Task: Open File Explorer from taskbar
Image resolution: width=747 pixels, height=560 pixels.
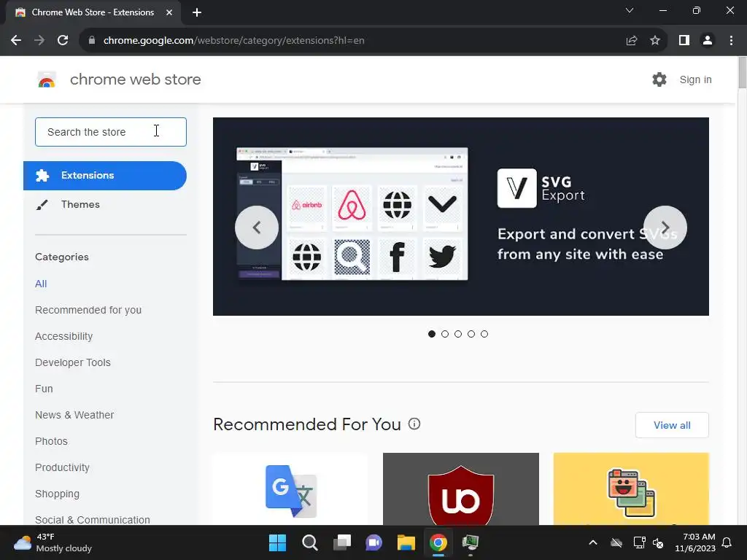Action: (x=406, y=542)
